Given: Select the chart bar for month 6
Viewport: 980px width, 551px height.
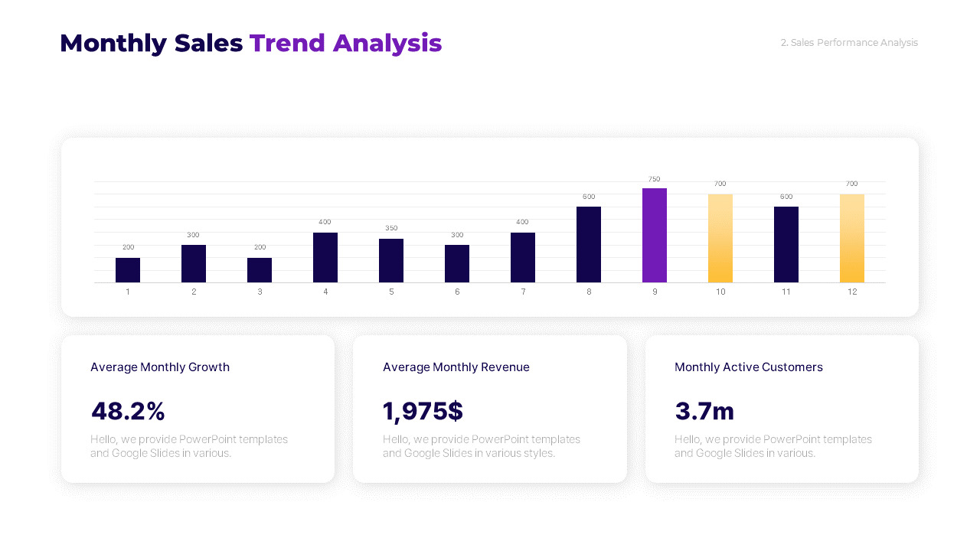Looking at the screenshot, I should click(457, 264).
